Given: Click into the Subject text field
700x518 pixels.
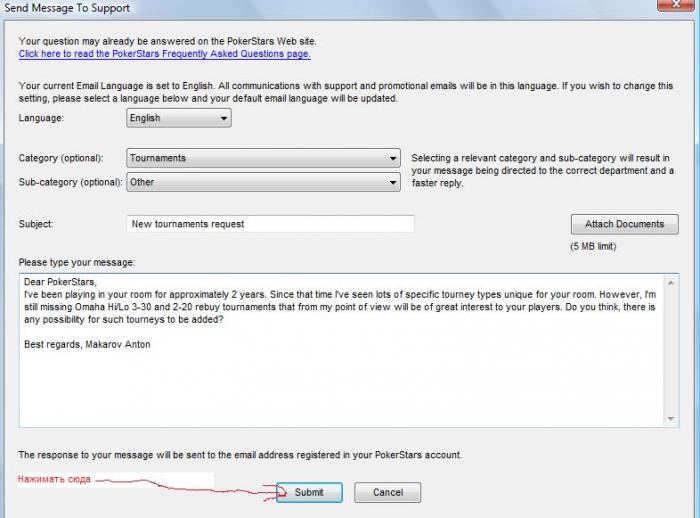Looking at the screenshot, I should click(x=271, y=224).
